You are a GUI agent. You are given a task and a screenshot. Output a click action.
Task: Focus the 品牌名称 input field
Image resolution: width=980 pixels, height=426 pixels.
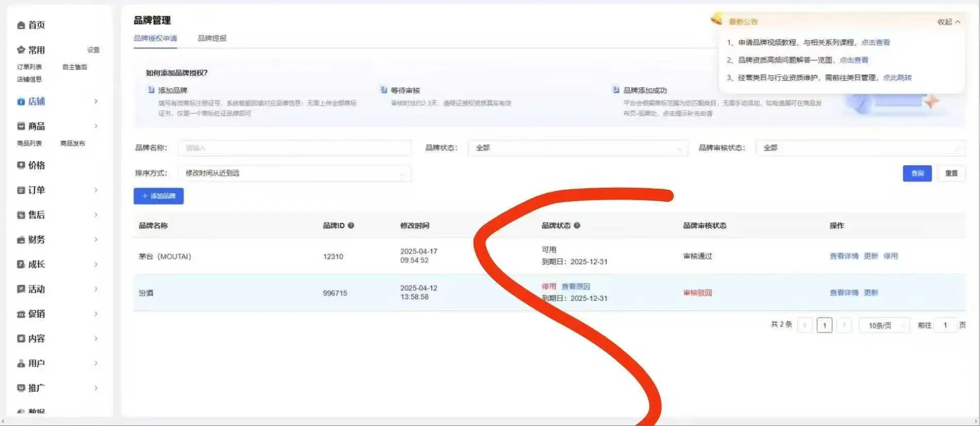click(295, 148)
